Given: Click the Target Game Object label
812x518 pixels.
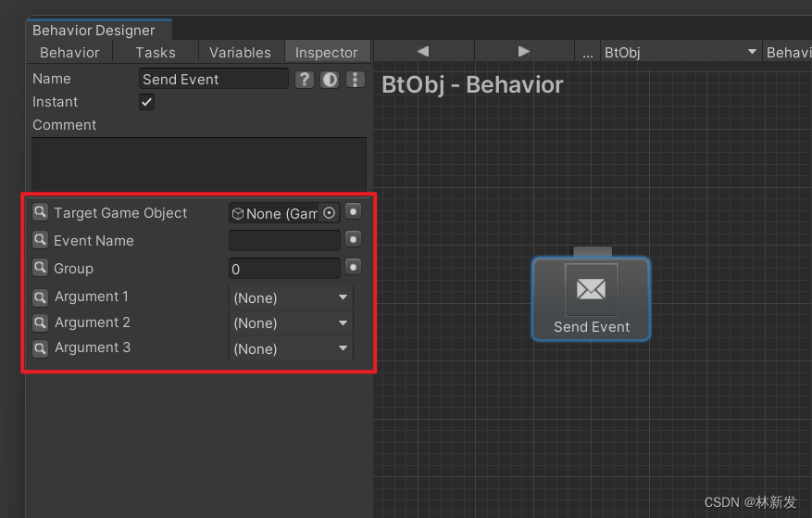Looking at the screenshot, I should [x=120, y=212].
